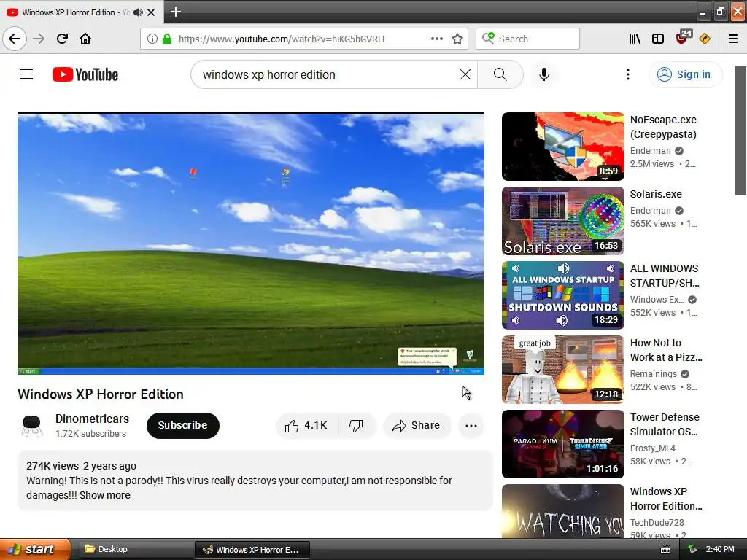Screen dimensions: 747x560
Task: Show site information icon in address bar
Action: pyautogui.click(x=152, y=39)
